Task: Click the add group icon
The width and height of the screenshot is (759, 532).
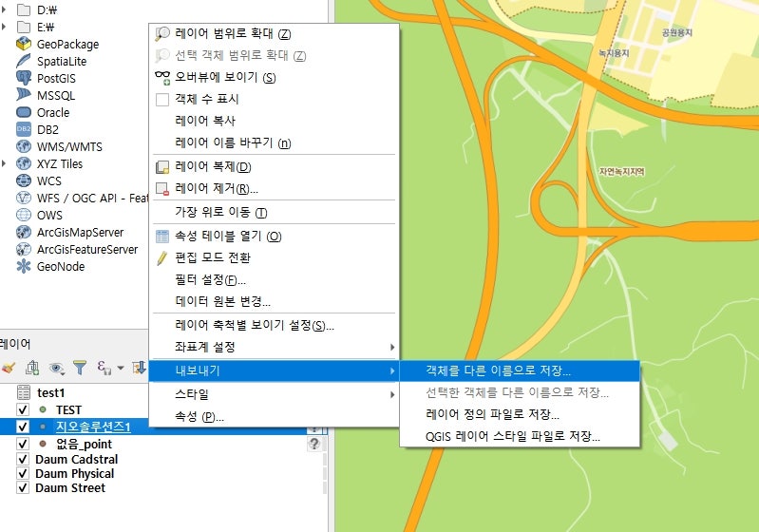Action: tap(32, 368)
